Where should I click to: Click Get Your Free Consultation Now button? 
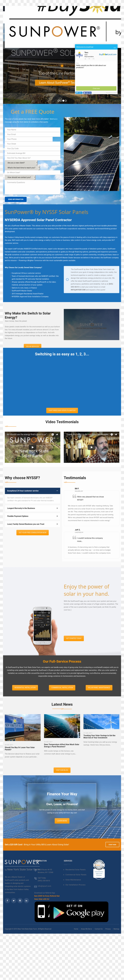[32, 533]
